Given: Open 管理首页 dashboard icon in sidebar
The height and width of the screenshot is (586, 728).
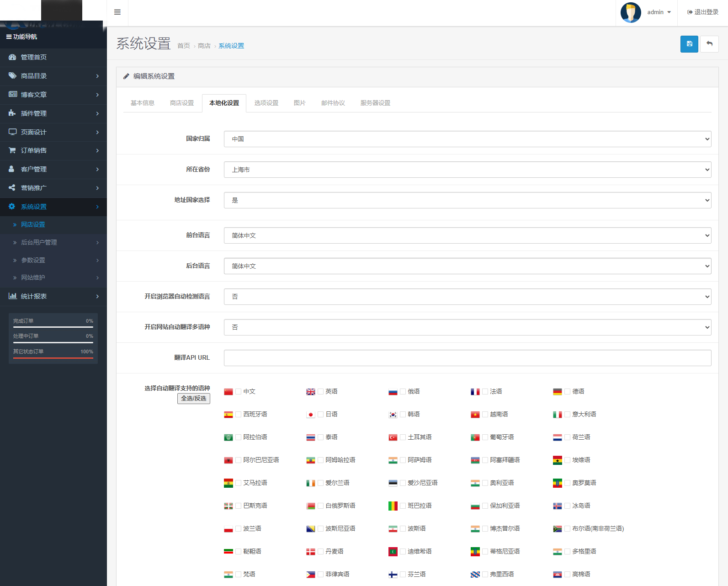Looking at the screenshot, I should 12,57.
